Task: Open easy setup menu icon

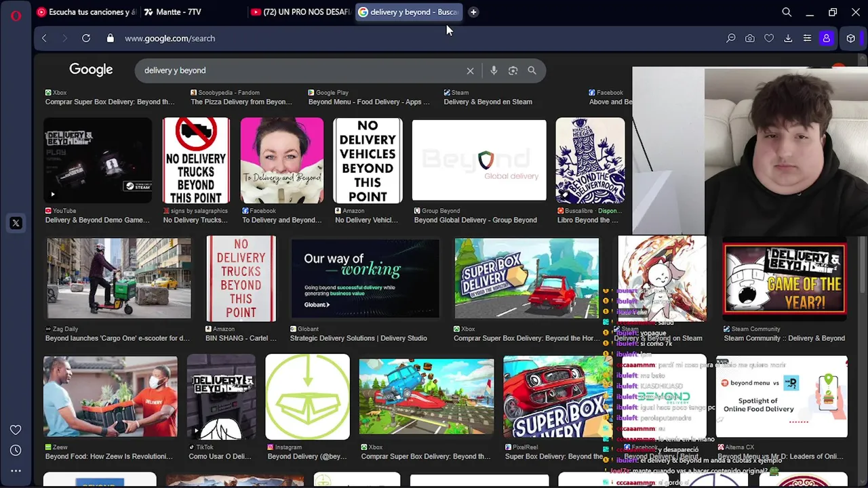Action: point(807,39)
